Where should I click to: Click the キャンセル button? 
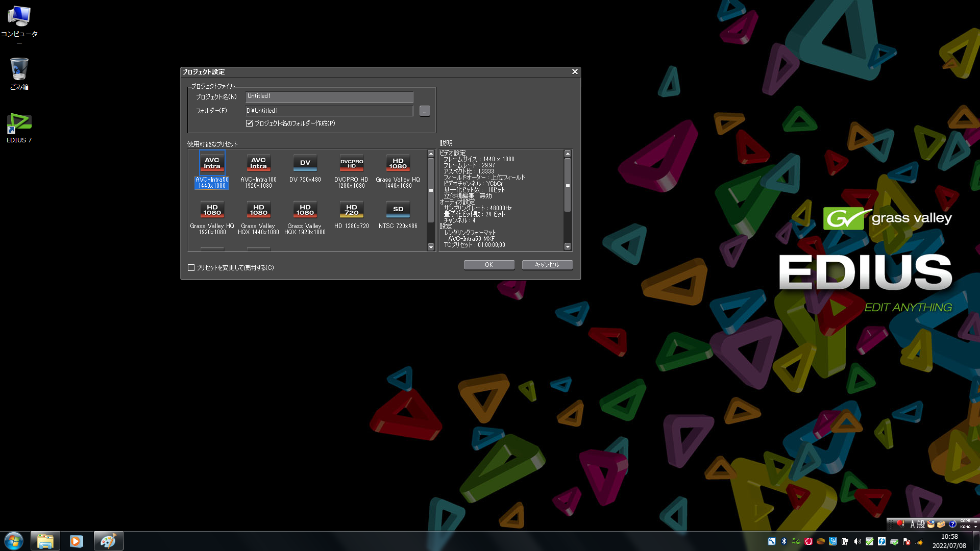point(547,265)
